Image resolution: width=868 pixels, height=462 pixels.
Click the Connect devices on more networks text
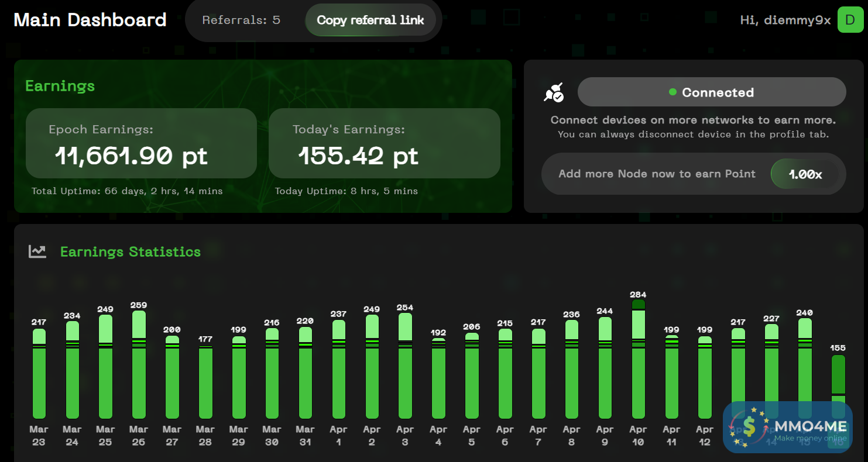click(693, 120)
